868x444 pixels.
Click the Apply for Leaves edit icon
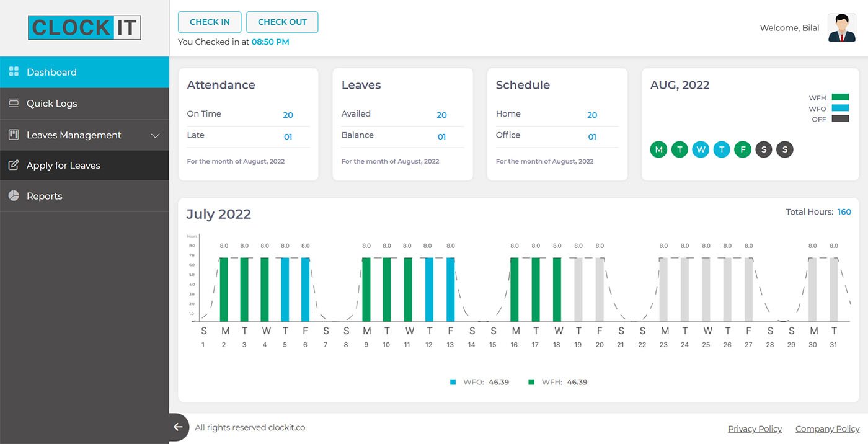[14, 165]
